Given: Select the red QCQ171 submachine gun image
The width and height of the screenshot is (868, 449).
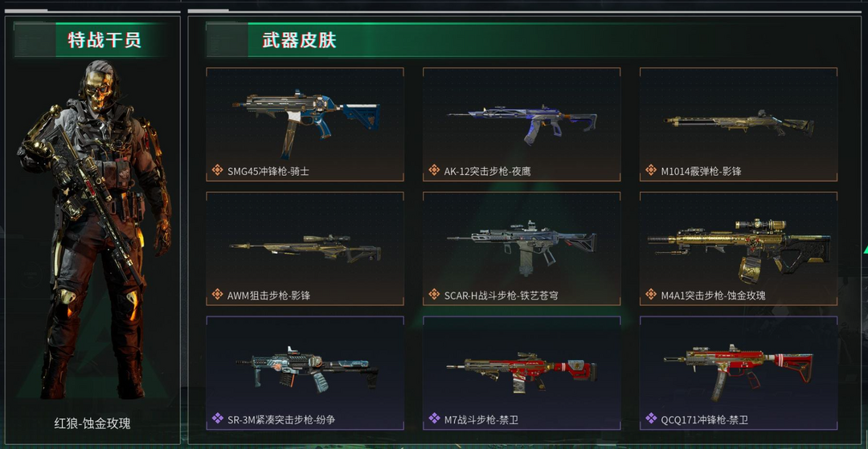Looking at the screenshot, I should pyautogui.click(x=739, y=370).
